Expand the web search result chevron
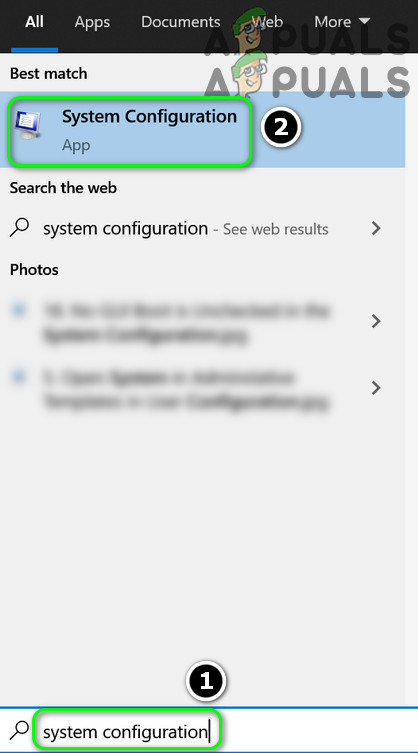Screen dimensions: 418x753 [x=376, y=229]
